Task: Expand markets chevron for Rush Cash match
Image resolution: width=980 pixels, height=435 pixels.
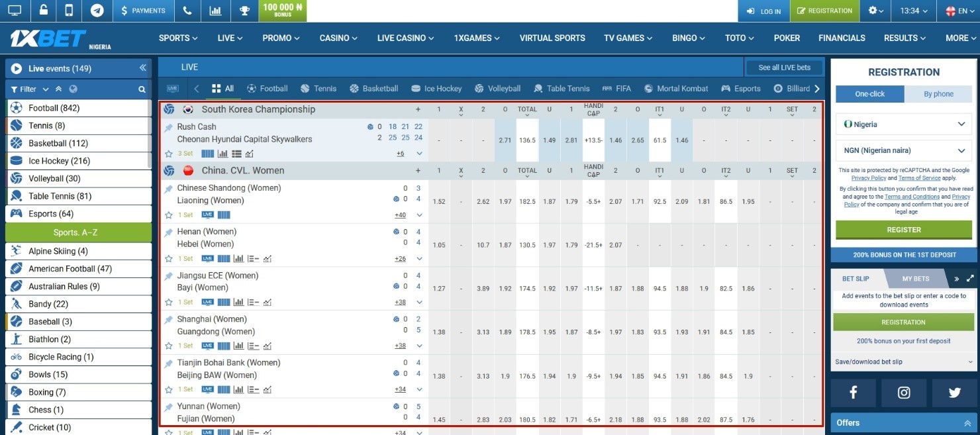Action: [x=419, y=154]
